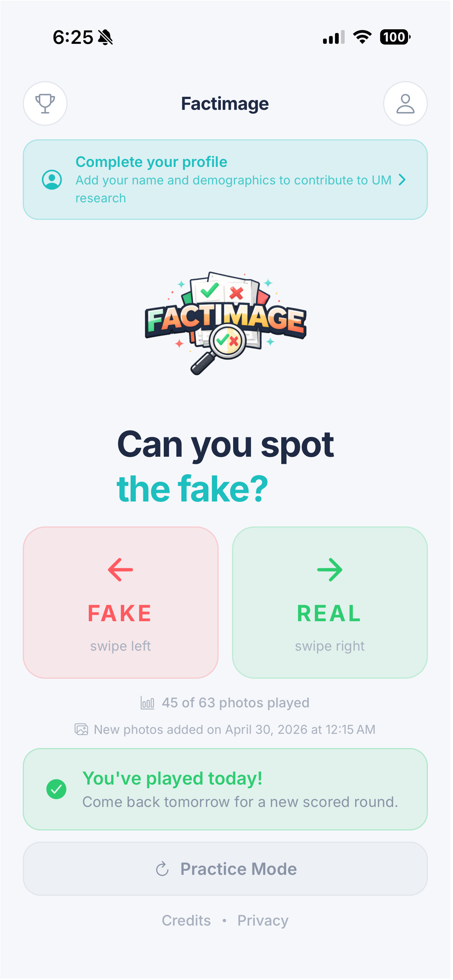Tap the Factimage magnifying glass logo
The width and height of the screenshot is (453, 980).
225,324
